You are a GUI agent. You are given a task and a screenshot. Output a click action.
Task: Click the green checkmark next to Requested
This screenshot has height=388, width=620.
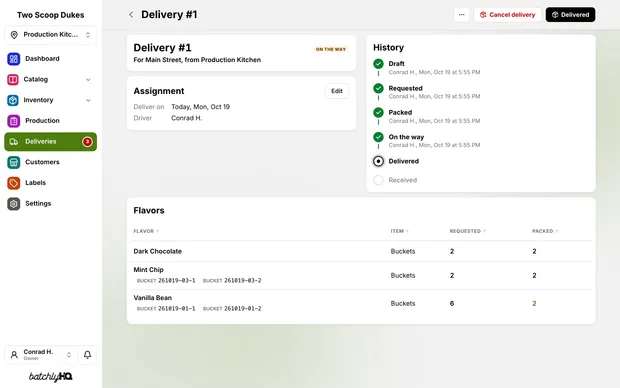[x=378, y=88]
